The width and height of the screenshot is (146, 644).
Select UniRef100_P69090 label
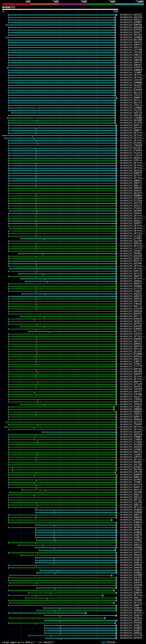coord(131,213)
